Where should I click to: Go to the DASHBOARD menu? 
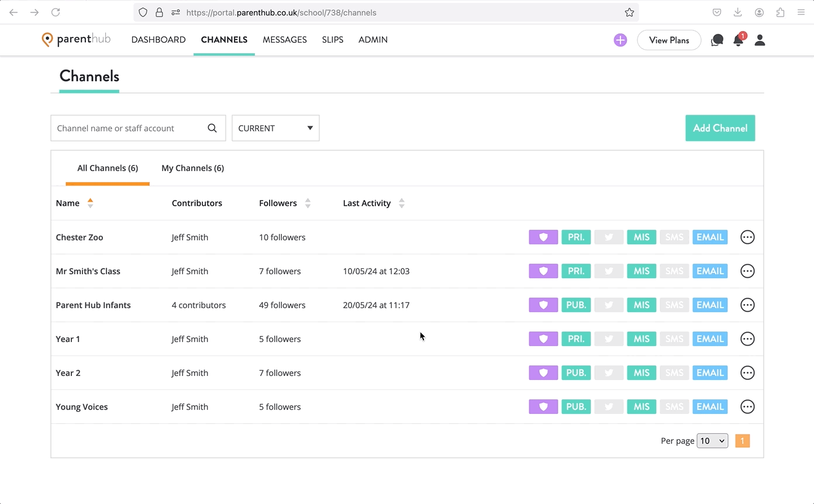pos(158,40)
